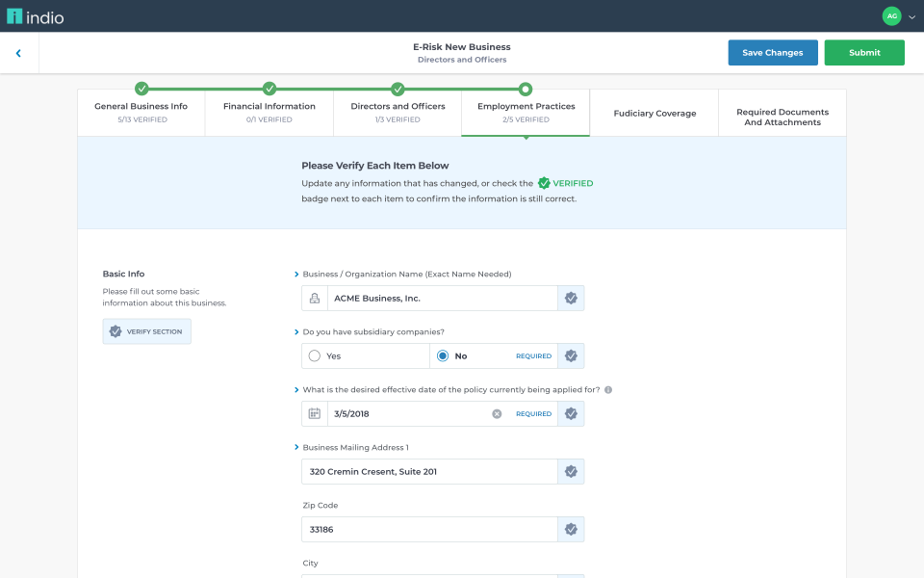
Task: Clear the effective date using the x icon
Action: coord(497,413)
